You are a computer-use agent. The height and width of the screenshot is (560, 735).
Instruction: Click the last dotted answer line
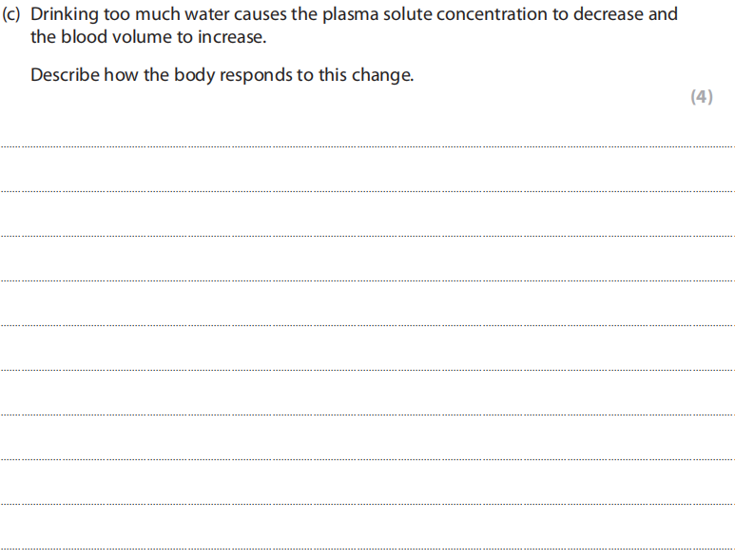tap(367, 549)
